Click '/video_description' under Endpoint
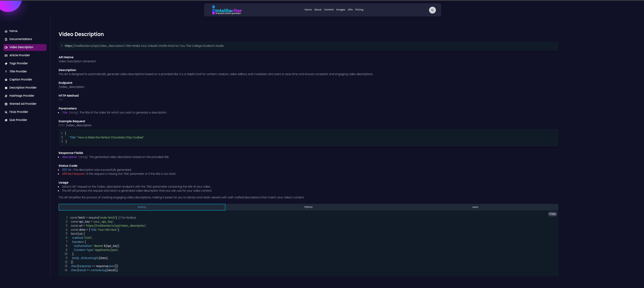Image resolution: width=644 pixels, height=288 pixels. point(71,87)
